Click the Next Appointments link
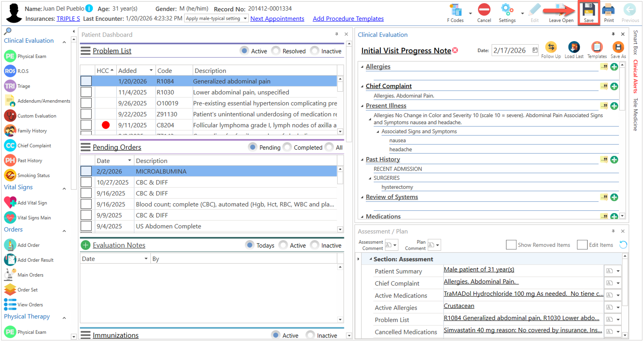 pos(277,19)
